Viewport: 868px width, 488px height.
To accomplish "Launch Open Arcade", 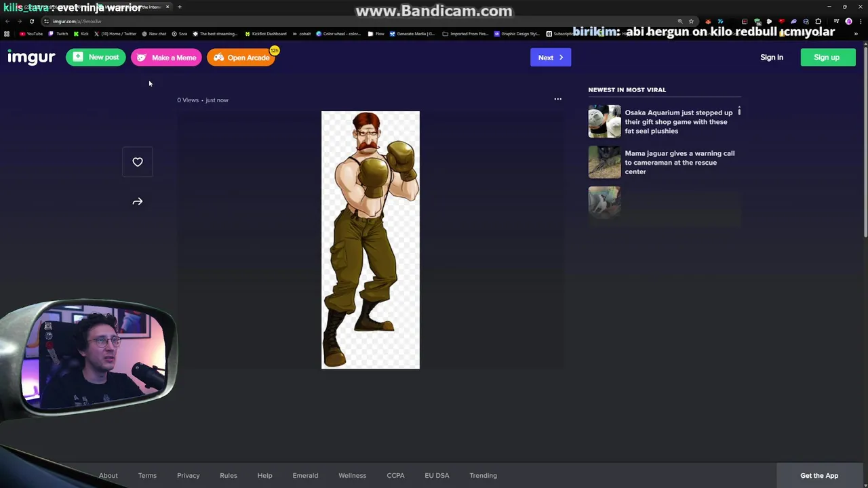I will pos(241,58).
